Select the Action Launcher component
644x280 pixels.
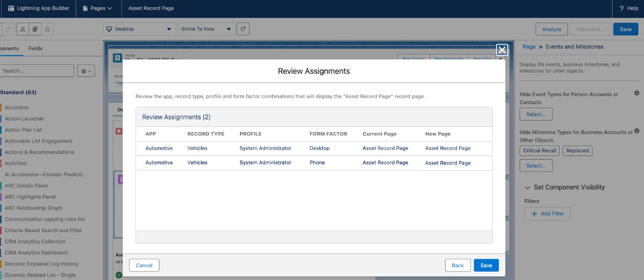tap(24, 119)
